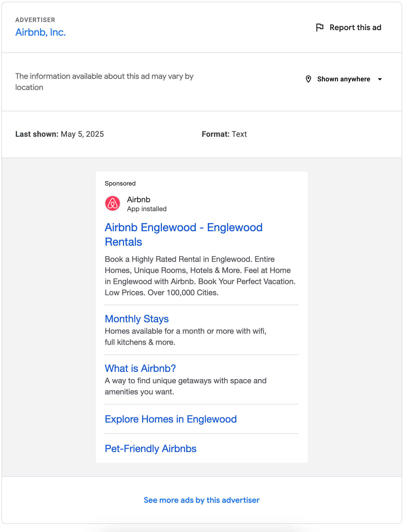Viewport: 403px width, 532px height.
Task: Click the Airbnb logo in the ad preview
Action: point(113,203)
